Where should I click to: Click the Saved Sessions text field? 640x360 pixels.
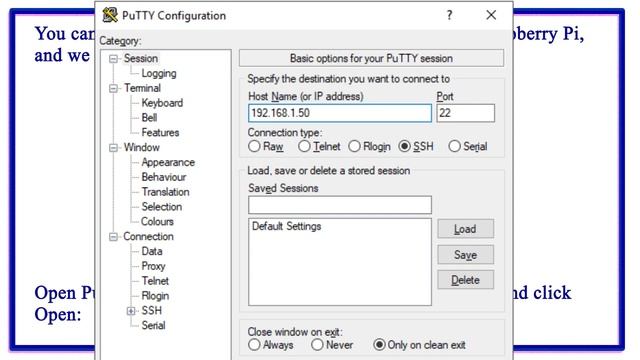click(340, 205)
